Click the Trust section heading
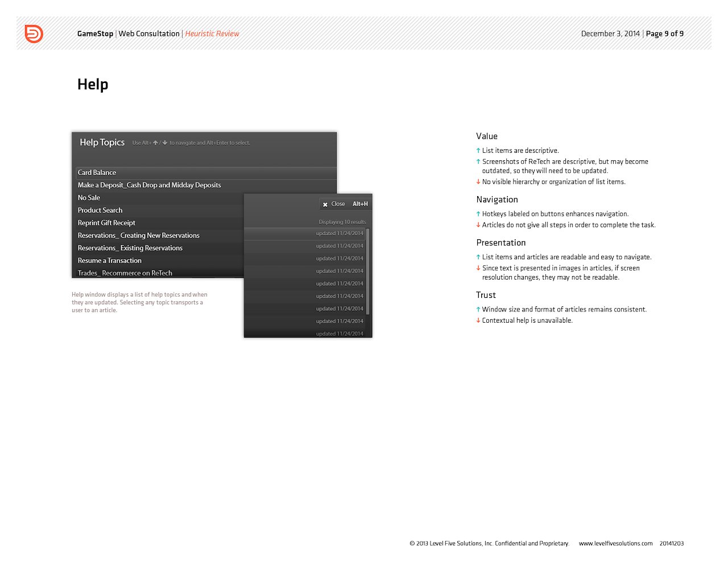 coord(486,295)
